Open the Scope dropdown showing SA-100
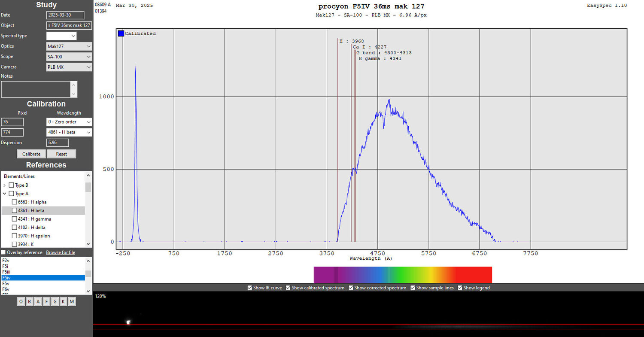This screenshot has width=644, height=337. tap(69, 57)
